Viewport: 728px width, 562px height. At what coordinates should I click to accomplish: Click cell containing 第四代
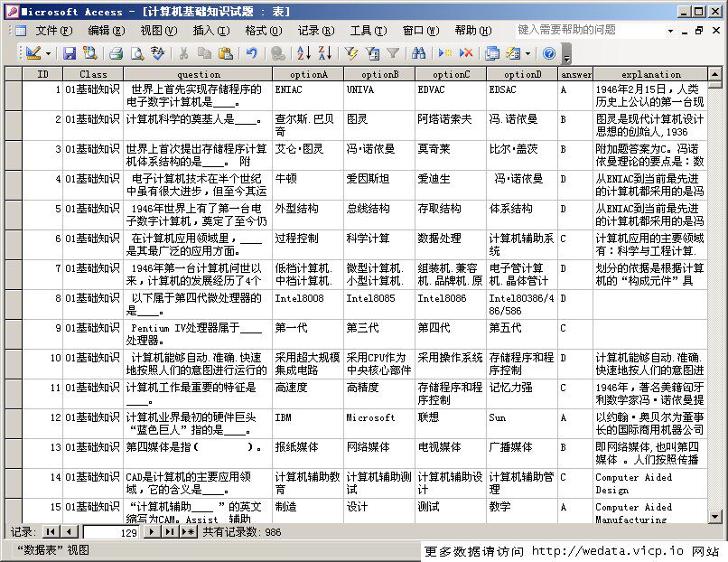pos(451,334)
